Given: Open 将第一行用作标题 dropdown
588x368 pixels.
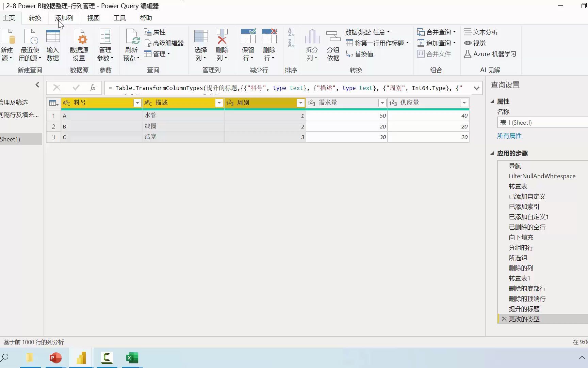Looking at the screenshot, I should pyautogui.click(x=377, y=43).
